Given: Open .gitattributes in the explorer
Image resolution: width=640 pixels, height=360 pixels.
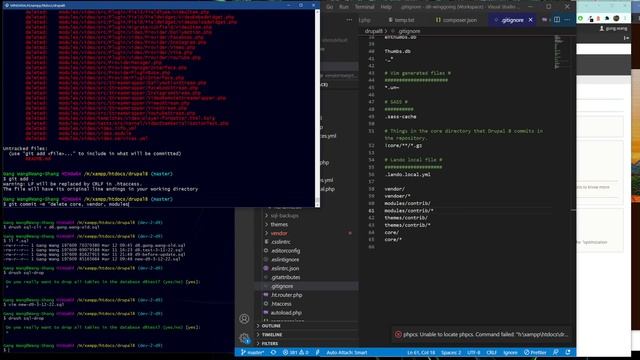Looking at the screenshot, I should 286,277.
